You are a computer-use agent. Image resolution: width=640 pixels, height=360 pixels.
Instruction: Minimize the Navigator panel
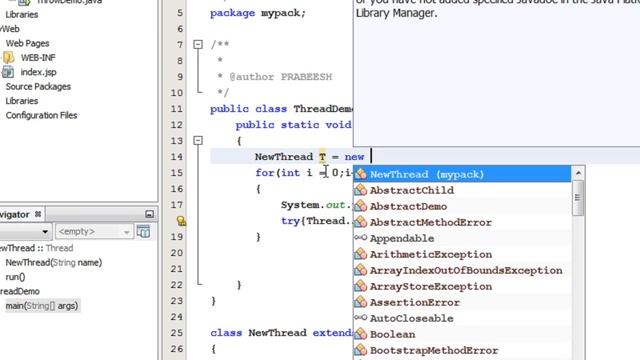(x=149, y=214)
